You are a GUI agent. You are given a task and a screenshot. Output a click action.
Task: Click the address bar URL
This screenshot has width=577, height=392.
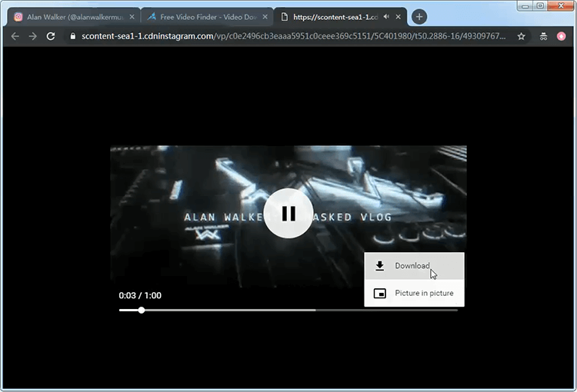(x=293, y=36)
